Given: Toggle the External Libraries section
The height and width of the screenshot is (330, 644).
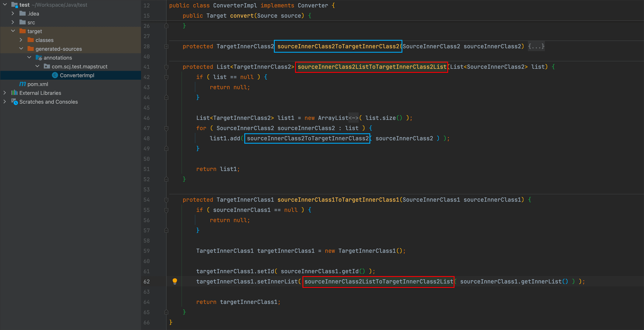Looking at the screenshot, I should [5, 93].
